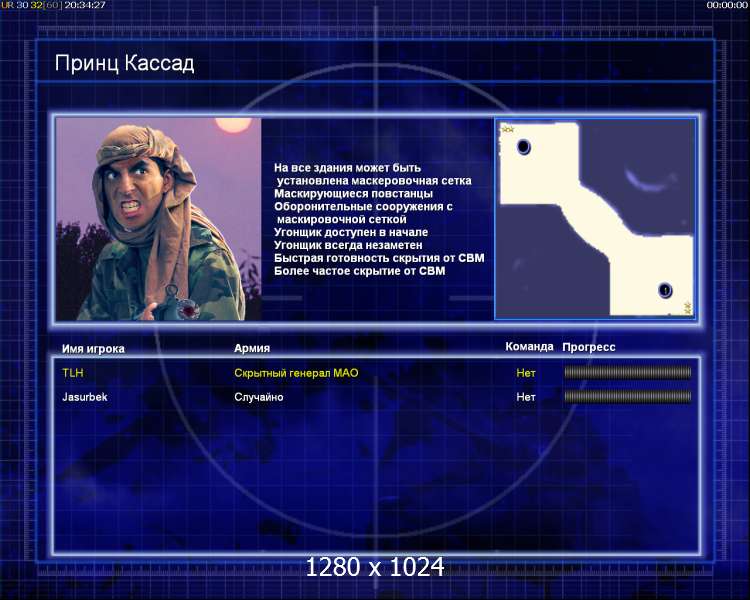Select the upper-left start position marker on map
The height and width of the screenshot is (600, 750).
pyautogui.click(x=524, y=146)
